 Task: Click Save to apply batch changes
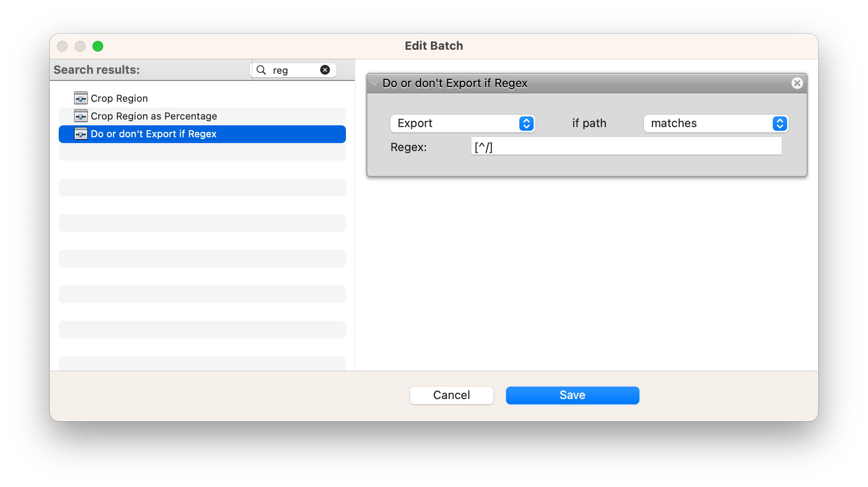[x=572, y=395]
